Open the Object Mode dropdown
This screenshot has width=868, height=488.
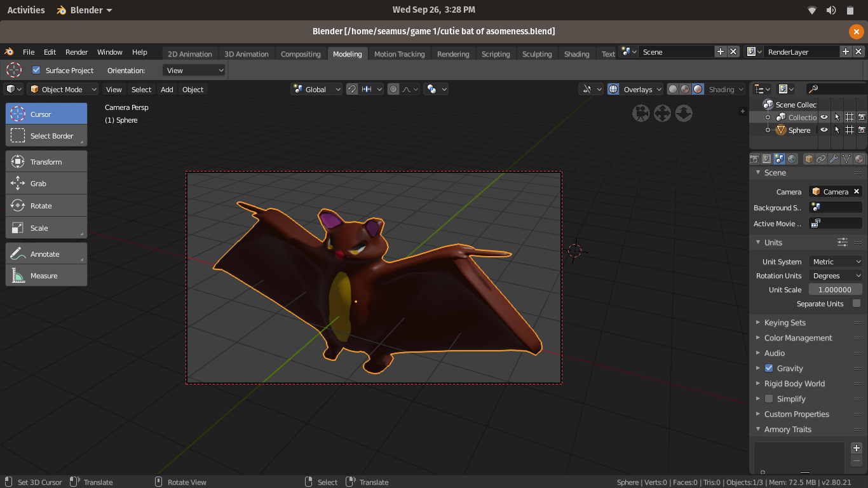[x=63, y=90]
